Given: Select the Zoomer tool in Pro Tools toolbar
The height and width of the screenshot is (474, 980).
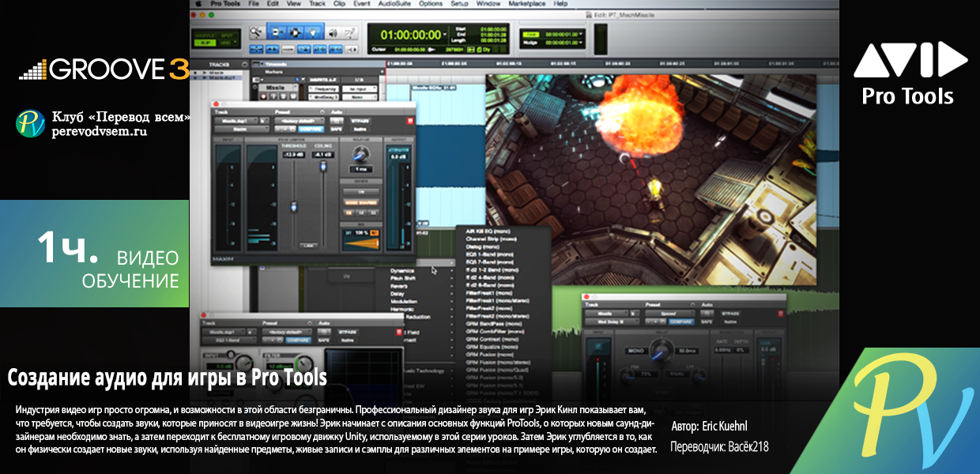Looking at the screenshot, I should [x=257, y=33].
